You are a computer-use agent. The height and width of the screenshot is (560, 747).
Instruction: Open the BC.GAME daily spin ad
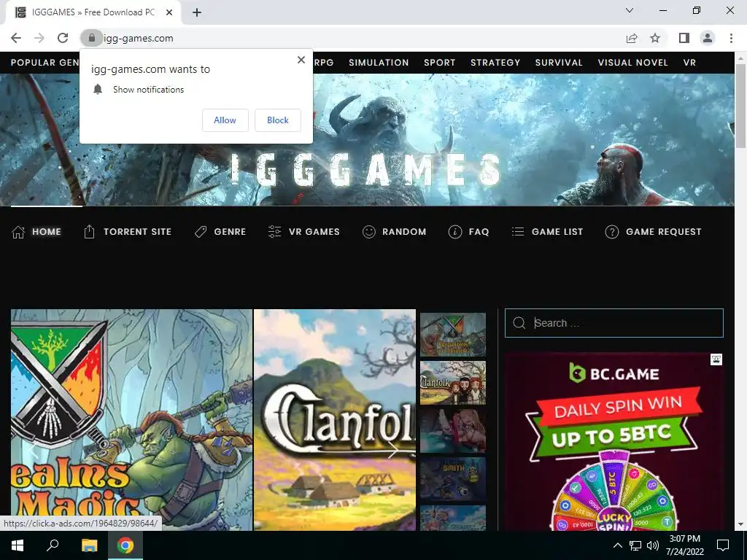pyautogui.click(x=614, y=441)
